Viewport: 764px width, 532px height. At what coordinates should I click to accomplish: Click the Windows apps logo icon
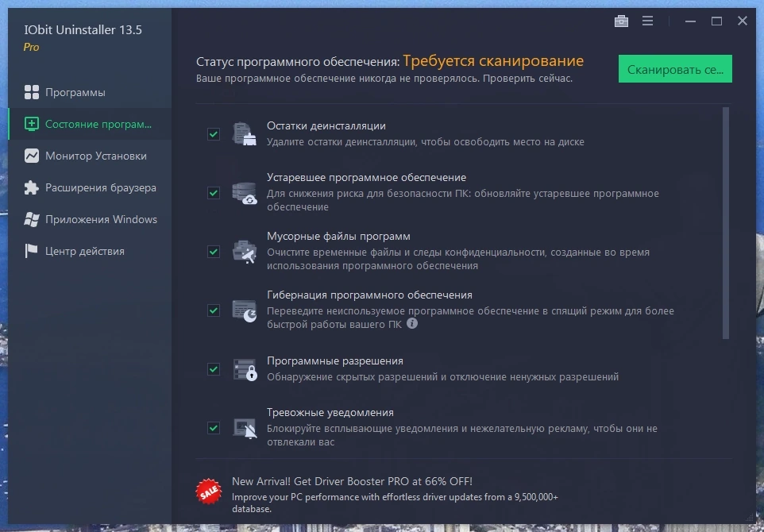click(x=32, y=219)
